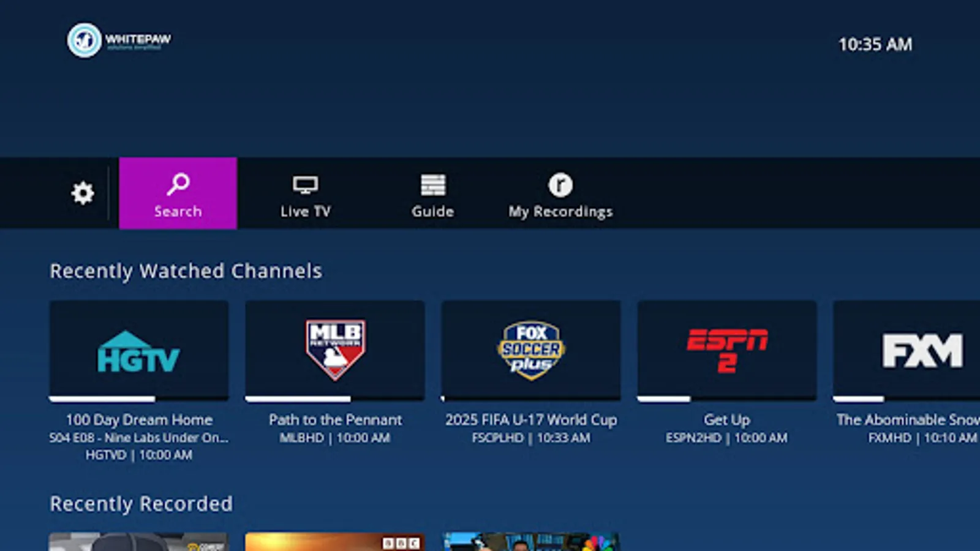Click the 10:35 AM clock

tap(875, 45)
